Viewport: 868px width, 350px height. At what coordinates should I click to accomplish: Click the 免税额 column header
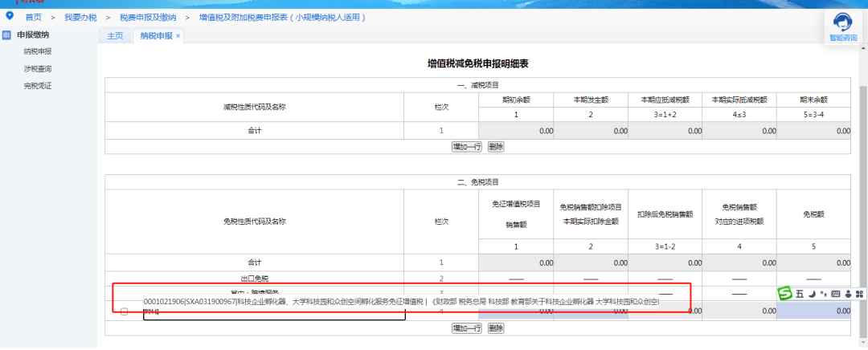[x=813, y=214]
